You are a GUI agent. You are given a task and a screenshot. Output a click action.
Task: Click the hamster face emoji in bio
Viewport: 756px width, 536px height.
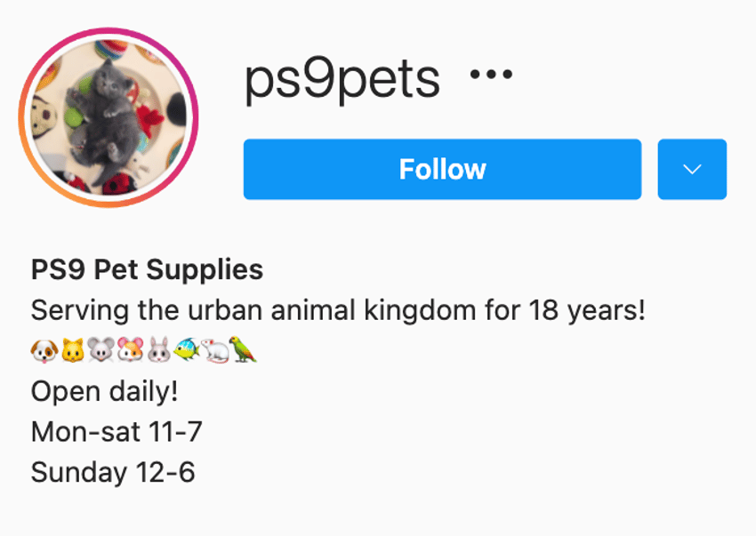click(130, 350)
